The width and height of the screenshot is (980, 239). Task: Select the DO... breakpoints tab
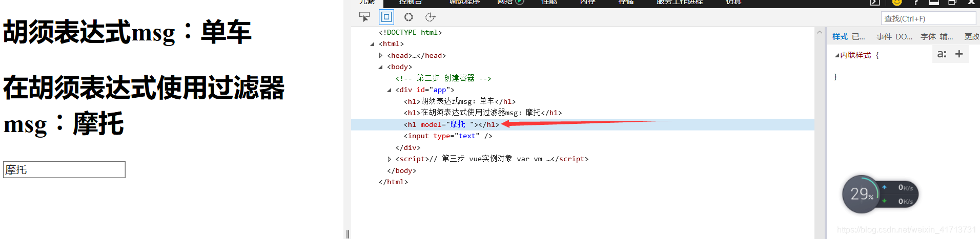[904, 36]
